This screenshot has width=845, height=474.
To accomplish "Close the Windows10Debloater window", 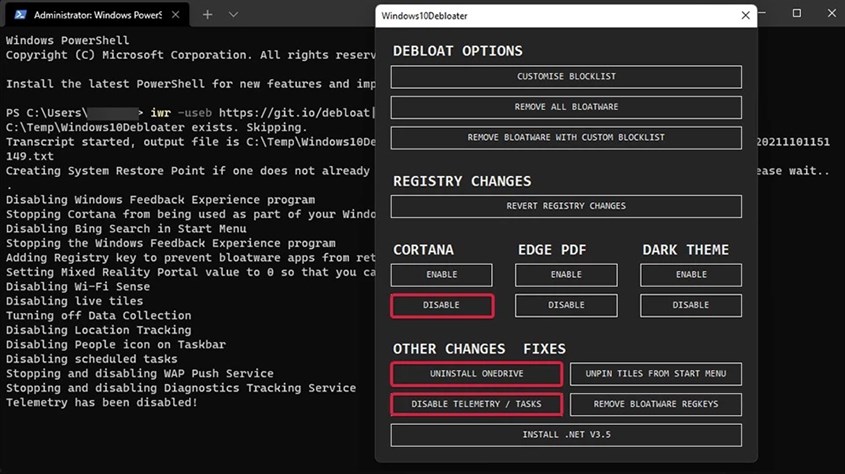I will click(745, 16).
